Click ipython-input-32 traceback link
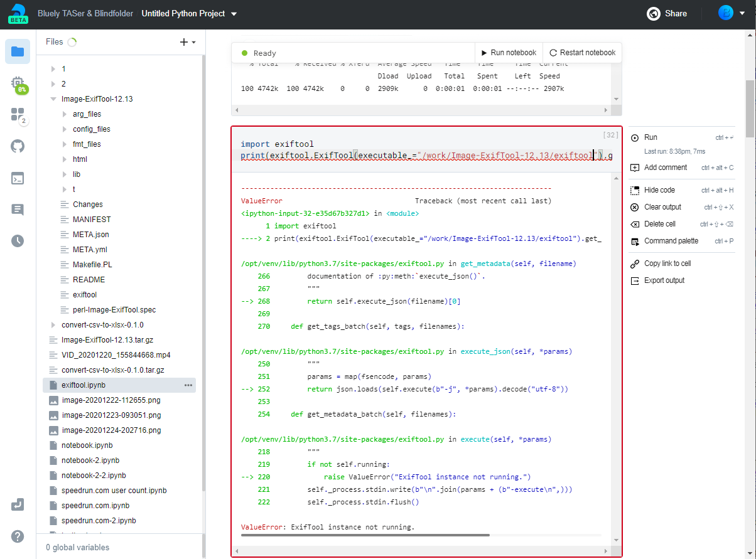The image size is (756, 559). point(305,213)
